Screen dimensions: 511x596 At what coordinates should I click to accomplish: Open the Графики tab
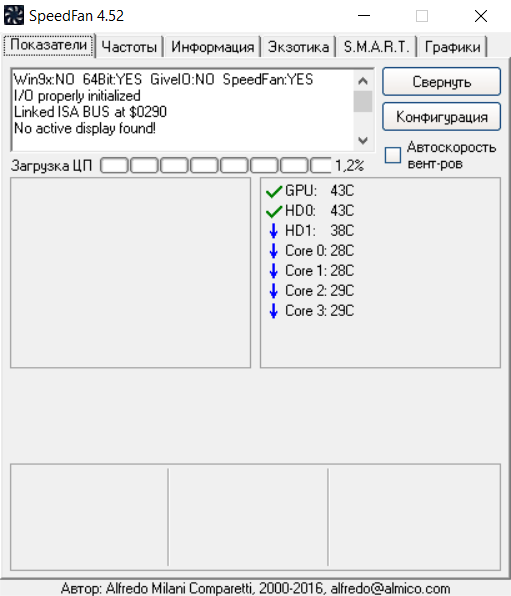(x=452, y=47)
